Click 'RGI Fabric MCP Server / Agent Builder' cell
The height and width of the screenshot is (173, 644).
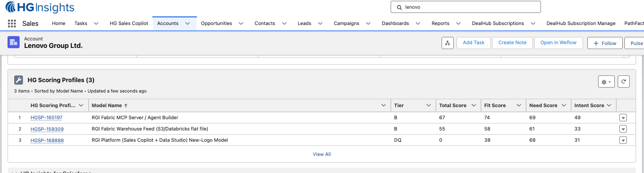(x=135, y=118)
